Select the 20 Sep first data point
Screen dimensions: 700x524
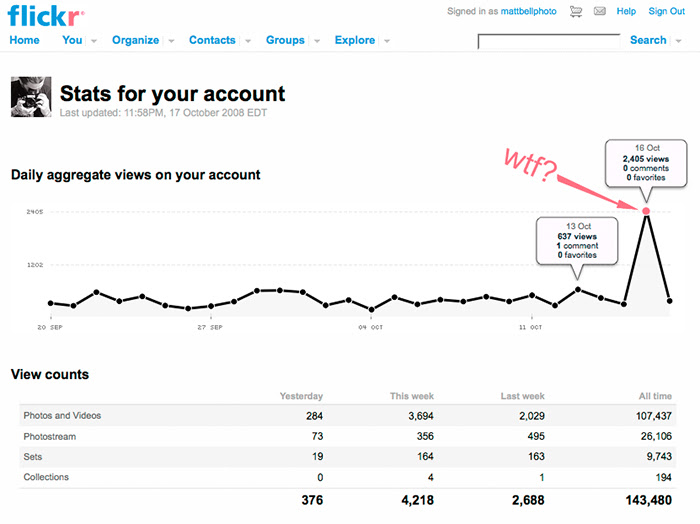coord(50,304)
